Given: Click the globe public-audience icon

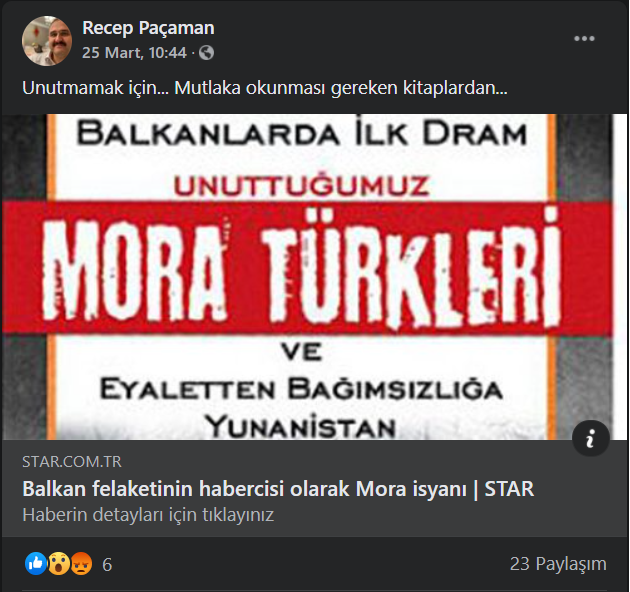Looking at the screenshot, I should [206, 53].
